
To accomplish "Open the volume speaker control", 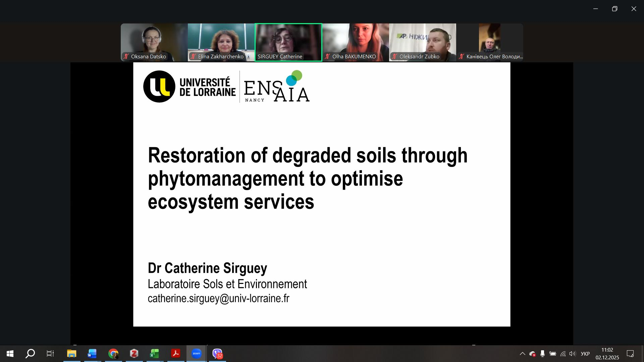I will (x=572, y=354).
